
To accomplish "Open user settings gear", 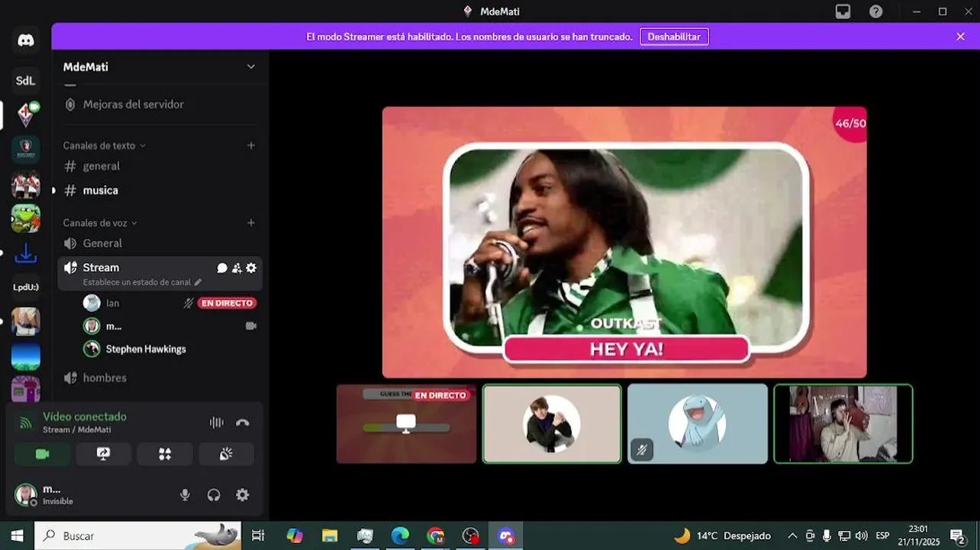I will (x=243, y=495).
